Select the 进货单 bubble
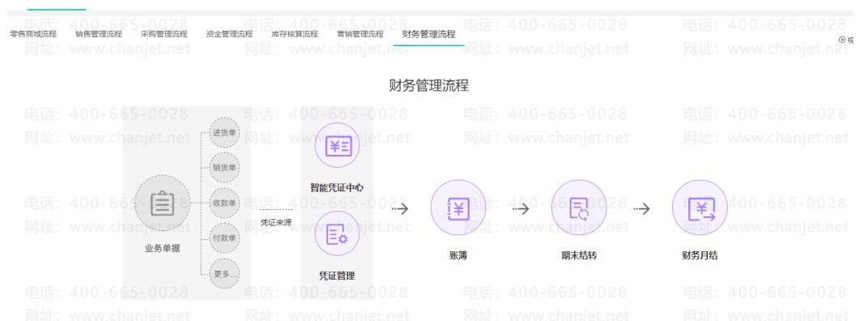 225,133
